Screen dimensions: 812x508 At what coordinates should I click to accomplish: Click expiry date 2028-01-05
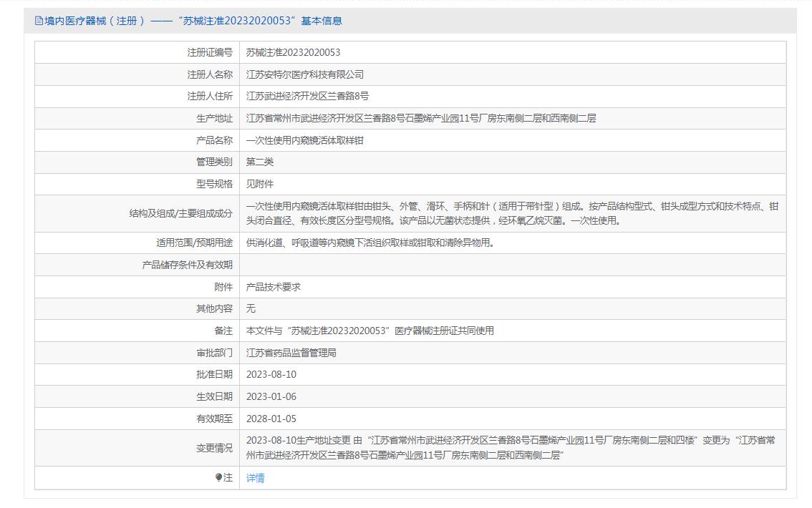pos(271,419)
